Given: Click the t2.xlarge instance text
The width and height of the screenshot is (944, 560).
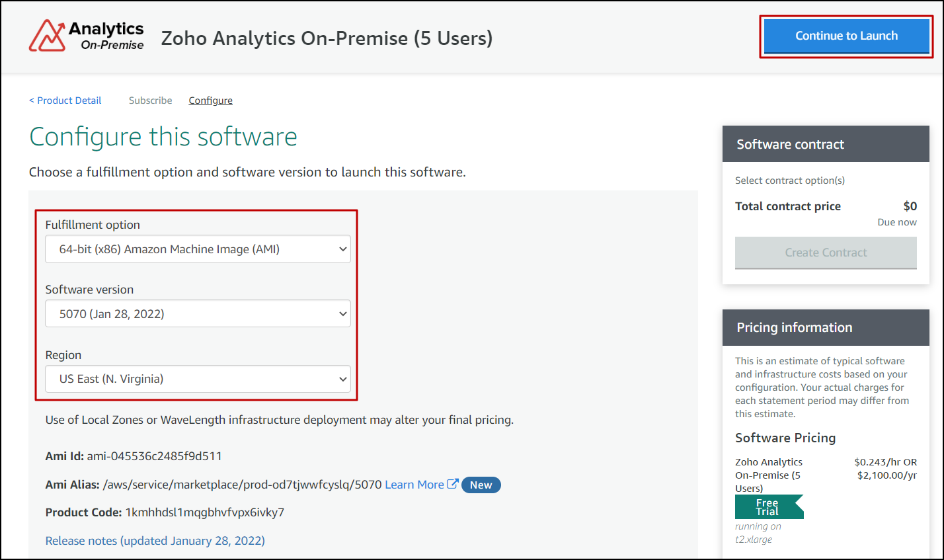Looking at the screenshot, I should pos(755,539).
